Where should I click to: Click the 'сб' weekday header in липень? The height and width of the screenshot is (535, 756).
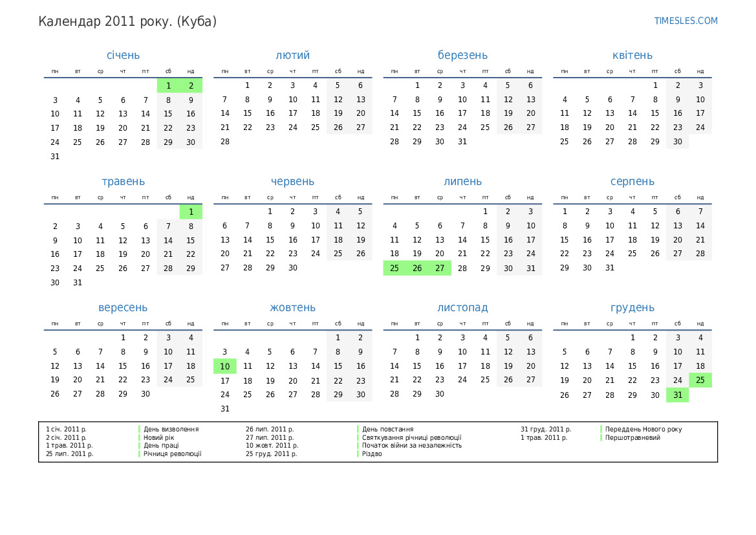pos(508,197)
